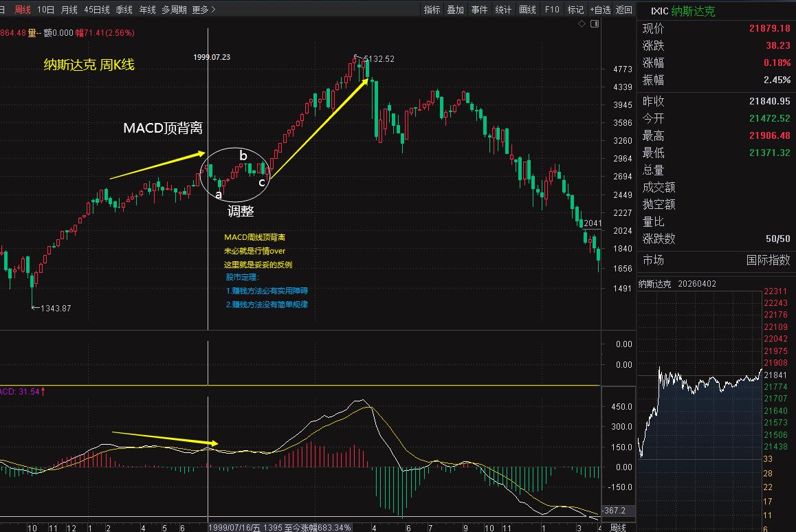This screenshot has width=796, height=532.
Task: Open the 指标 indicators menu
Action: tap(432, 10)
